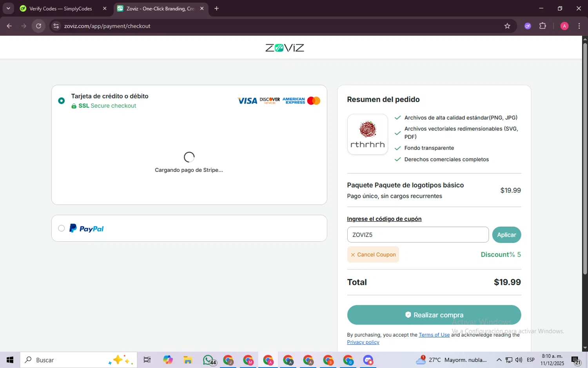Open File Explorer from the taskbar
The image size is (588, 368).
188,360
